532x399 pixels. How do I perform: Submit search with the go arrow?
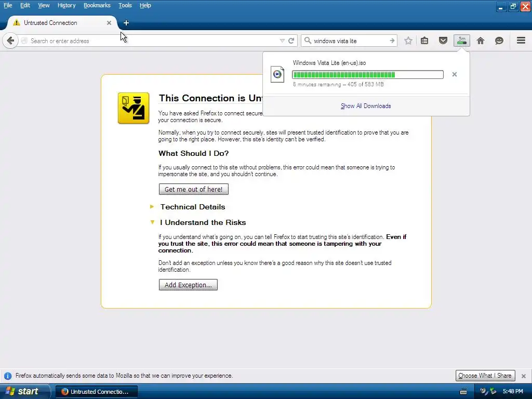coord(392,41)
